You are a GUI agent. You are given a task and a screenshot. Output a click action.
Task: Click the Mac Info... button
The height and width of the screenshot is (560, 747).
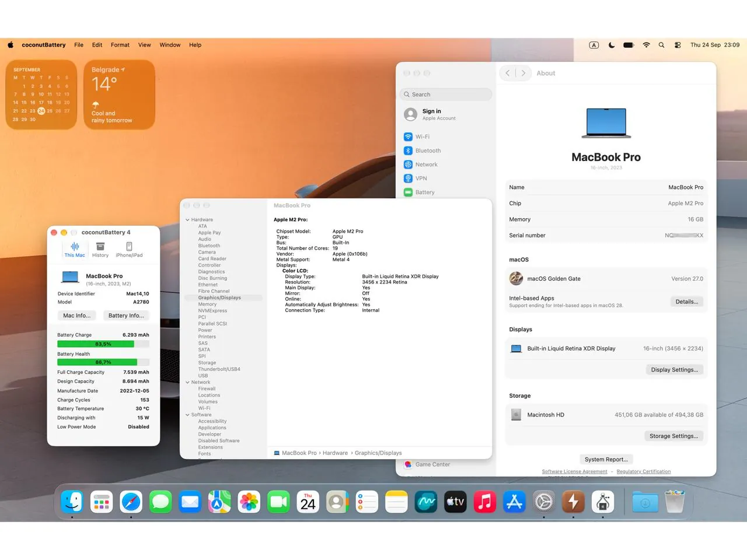77,316
